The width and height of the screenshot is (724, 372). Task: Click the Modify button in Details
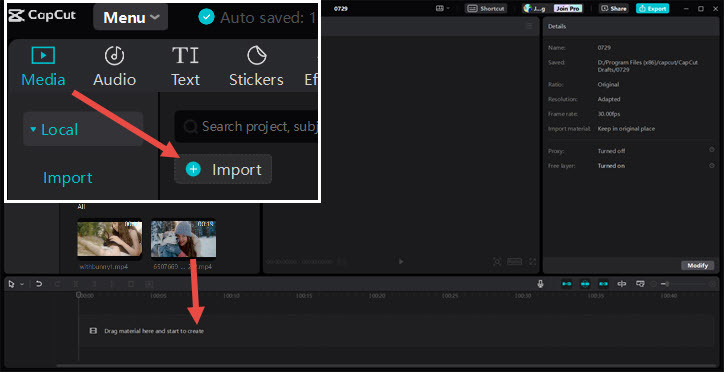point(697,265)
